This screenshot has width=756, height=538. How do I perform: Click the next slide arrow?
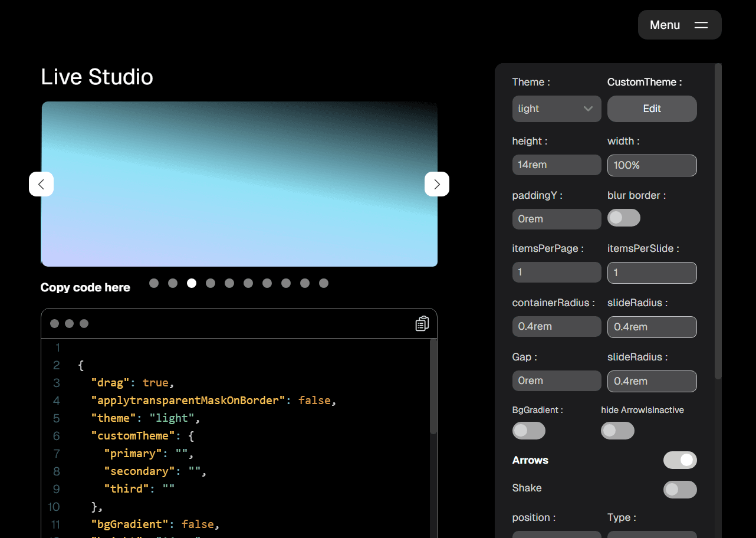tap(437, 184)
